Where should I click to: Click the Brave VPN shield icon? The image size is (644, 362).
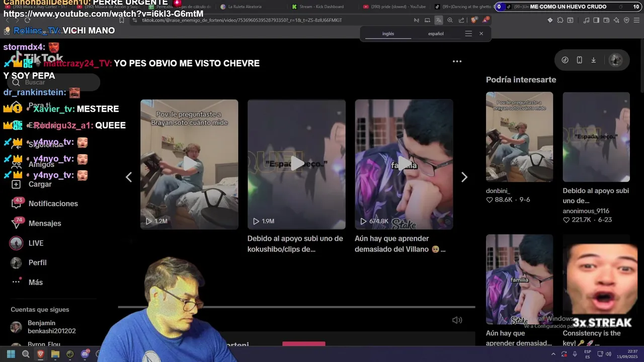click(x=626, y=20)
